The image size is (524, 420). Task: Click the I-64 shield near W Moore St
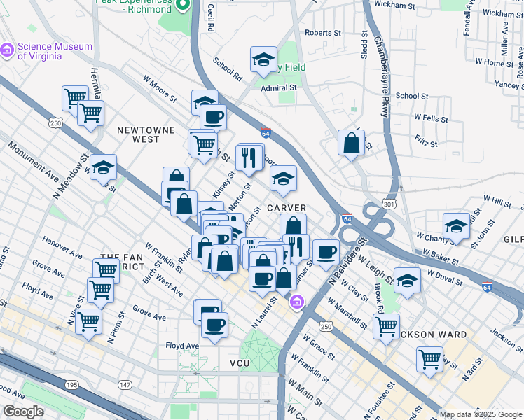tap(266, 132)
